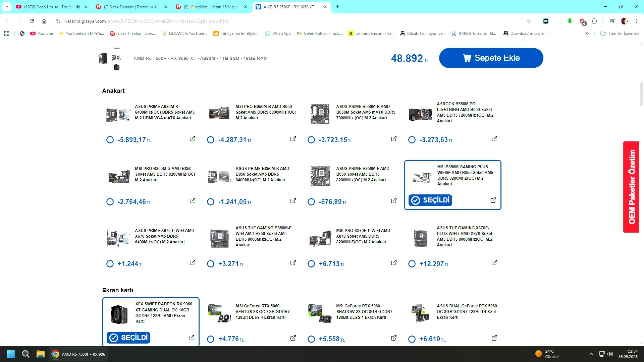
Task: Select MSI RTX 5060 VENTUS for +4.776 TL
Action: tap(211, 339)
